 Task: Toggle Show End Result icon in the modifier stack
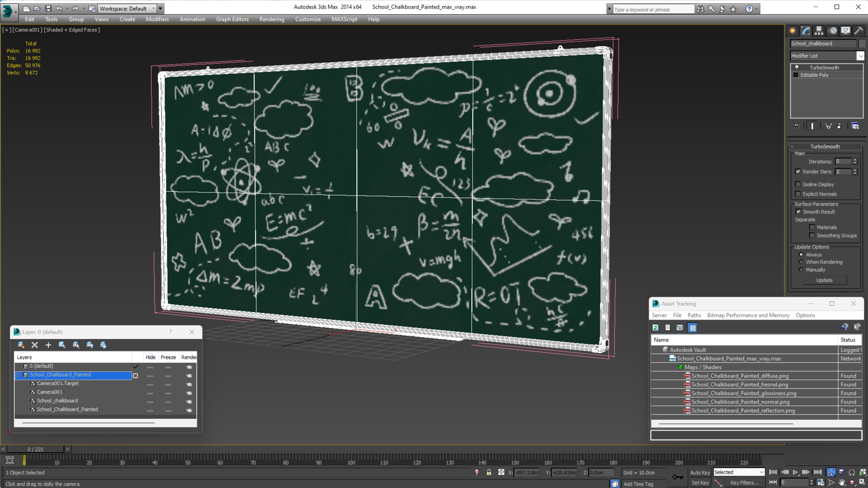pyautogui.click(x=812, y=126)
